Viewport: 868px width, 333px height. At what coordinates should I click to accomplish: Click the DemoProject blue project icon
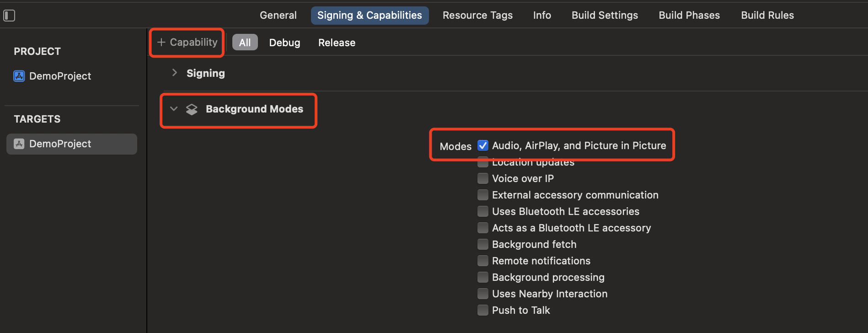click(19, 76)
